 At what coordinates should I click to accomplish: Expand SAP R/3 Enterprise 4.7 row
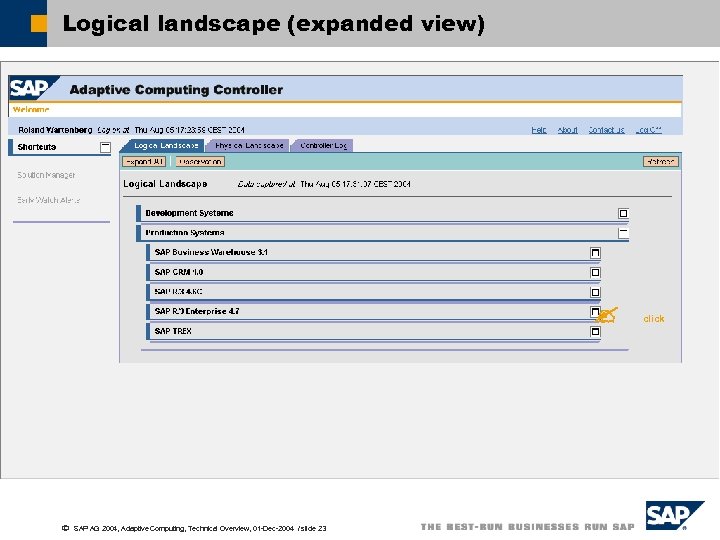595,312
